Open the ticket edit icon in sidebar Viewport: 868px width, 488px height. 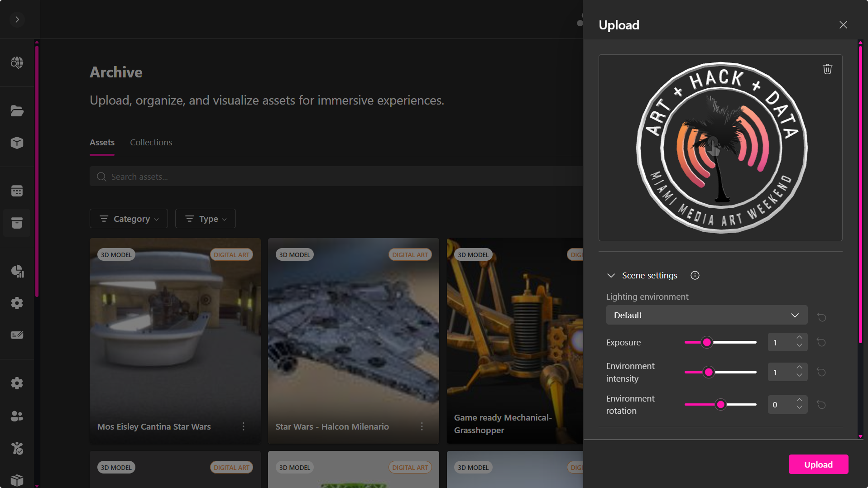click(x=17, y=335)
